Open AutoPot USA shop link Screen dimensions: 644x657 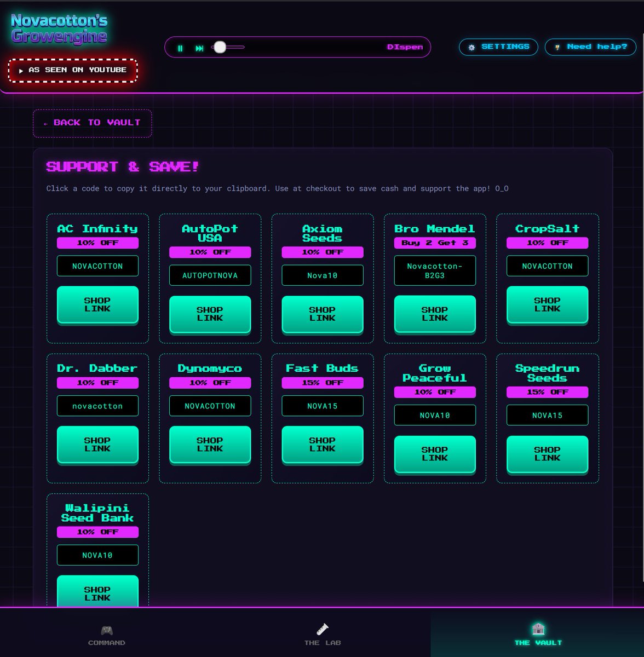[x=210, y=314]
